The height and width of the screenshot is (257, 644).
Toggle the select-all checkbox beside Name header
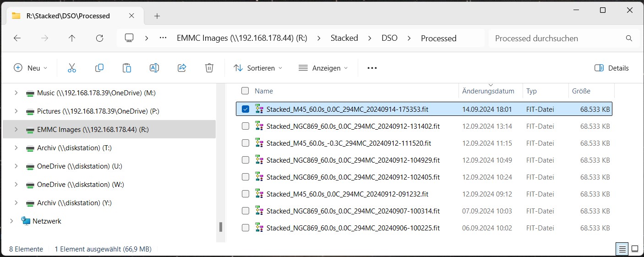pos(246,91)
